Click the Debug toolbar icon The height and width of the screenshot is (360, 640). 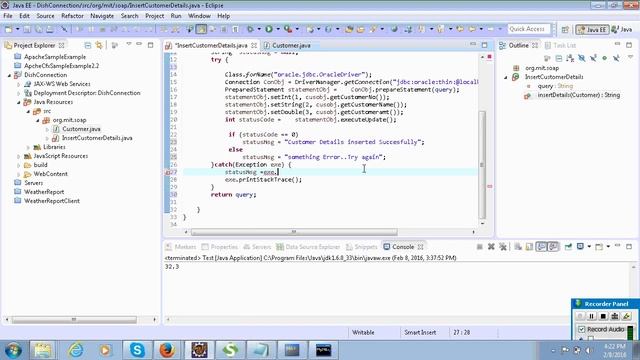point(250,29)
